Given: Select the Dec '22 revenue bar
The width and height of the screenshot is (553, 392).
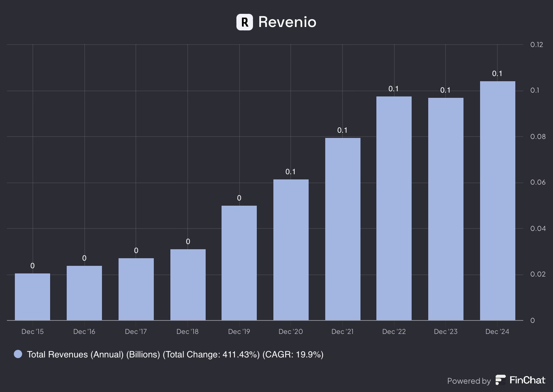Looking at the screenshot, I should coord(394,208).
